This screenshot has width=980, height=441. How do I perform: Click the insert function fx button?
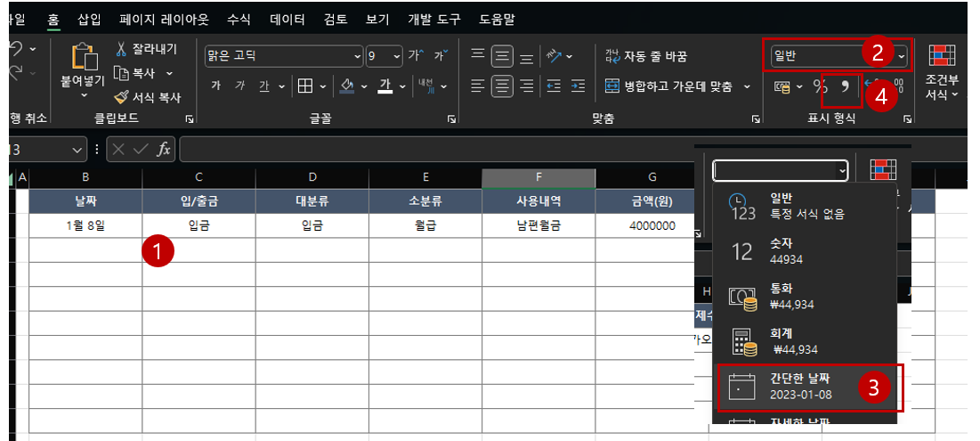[164, 150]
